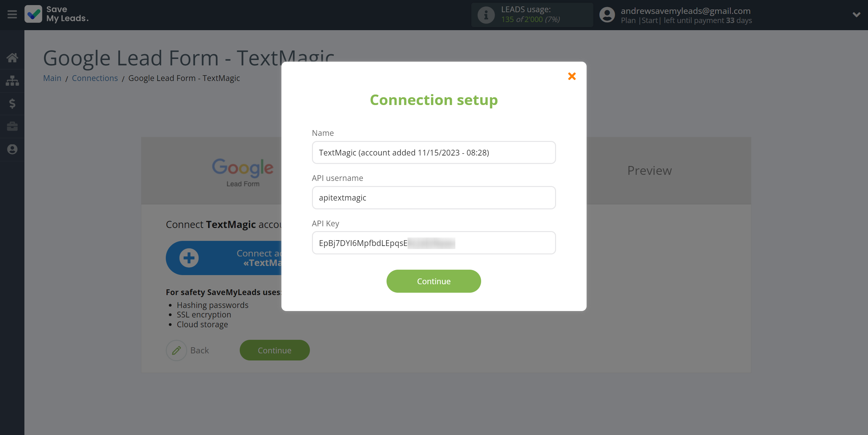Close the Connection setup dialog
This screenshot has height=435, width=868.
pyautogui.click(x=572, y=76)
